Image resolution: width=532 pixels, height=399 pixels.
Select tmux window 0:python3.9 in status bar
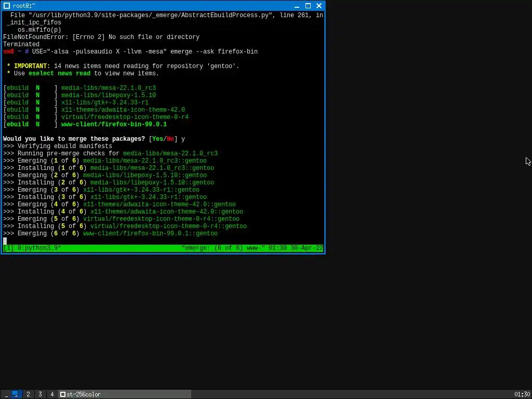pyautogui.click(x=39, y=248)
